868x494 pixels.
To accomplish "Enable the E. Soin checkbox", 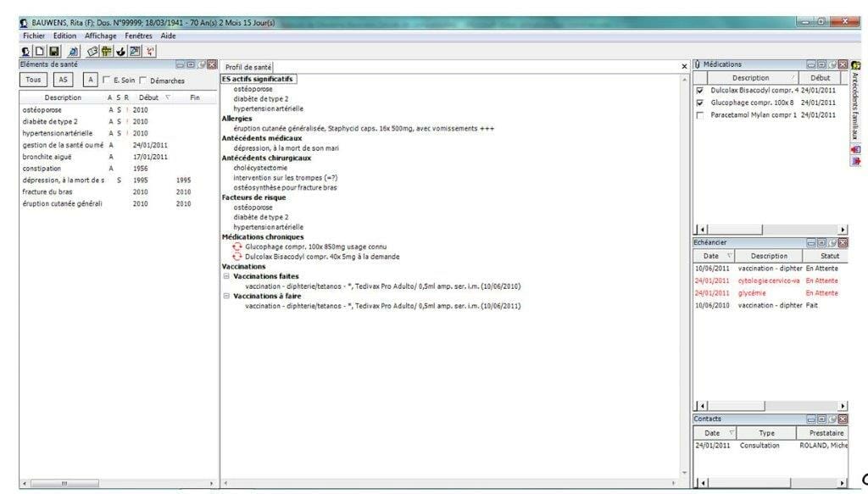I will (x=106, y=80).
